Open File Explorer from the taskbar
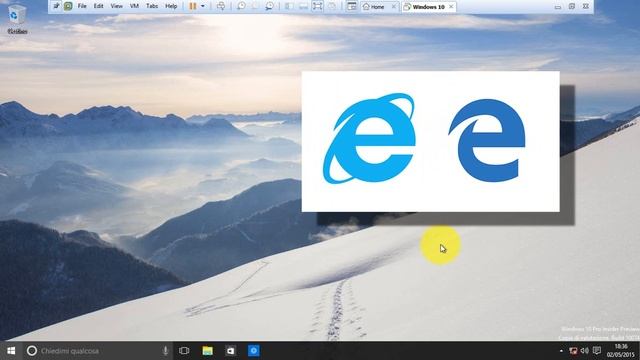This screenshot has height=360, width=640. tap(207, 351)
